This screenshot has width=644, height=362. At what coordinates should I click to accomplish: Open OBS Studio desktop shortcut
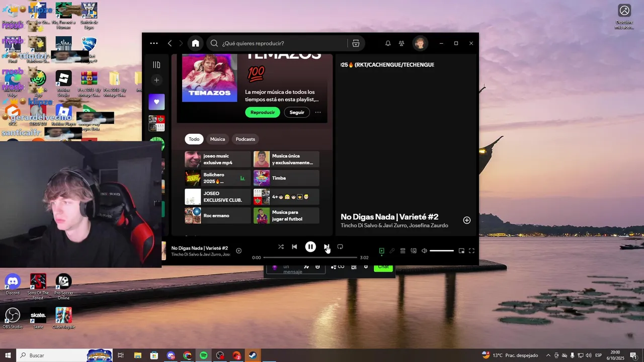tap(13, 318)
